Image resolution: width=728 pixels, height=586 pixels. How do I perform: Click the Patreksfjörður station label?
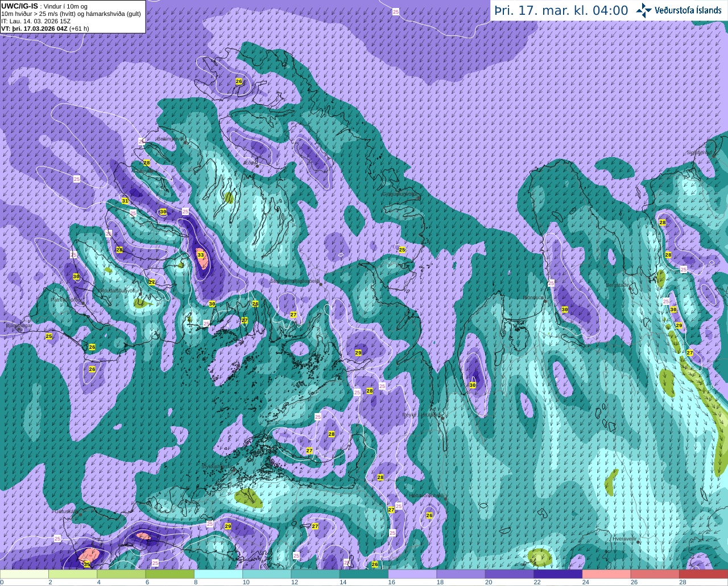point(67,299)
